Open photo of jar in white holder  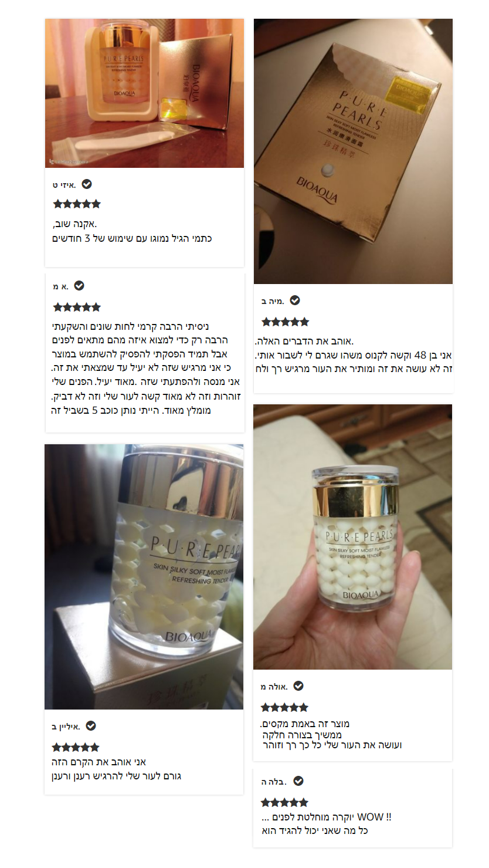144,93
